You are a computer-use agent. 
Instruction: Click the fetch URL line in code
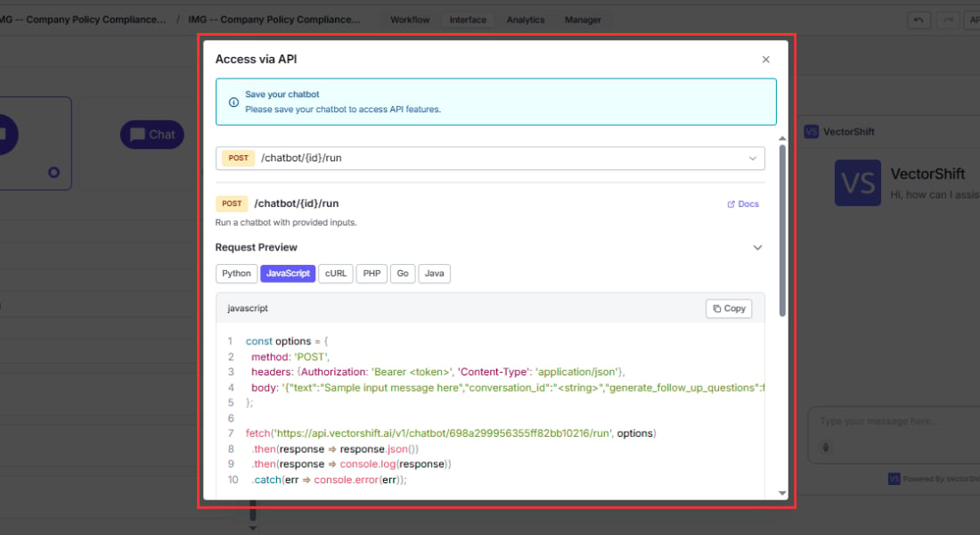(451, 433)
